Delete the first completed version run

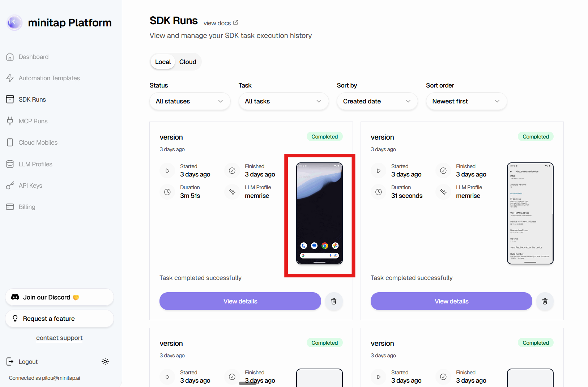coord(333,301)
